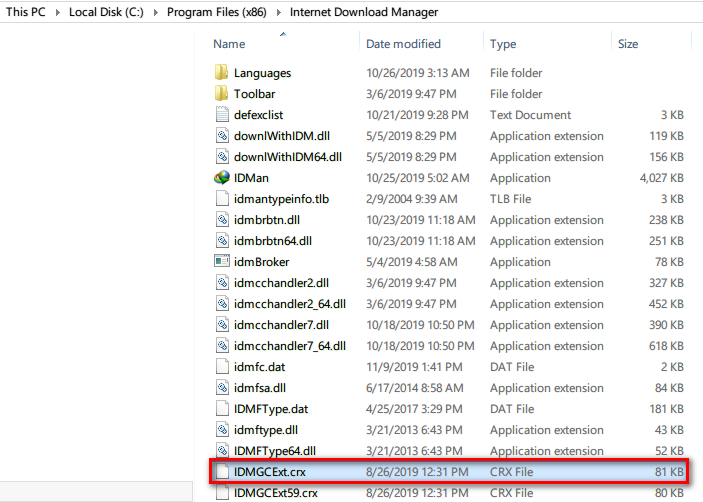Select the idmbrbtn.dll file icon
Screen dimensions: 703x502
tap(222, 220)
